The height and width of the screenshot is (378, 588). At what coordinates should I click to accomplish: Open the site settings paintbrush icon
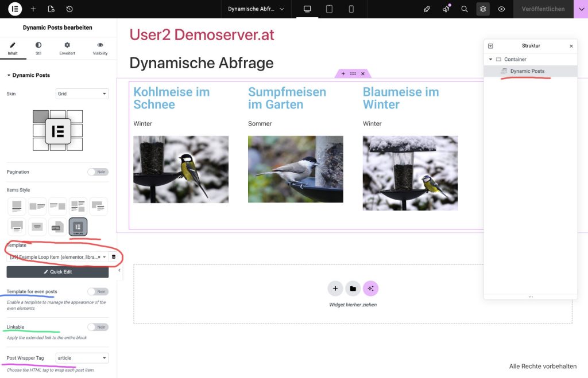point(427,9)
